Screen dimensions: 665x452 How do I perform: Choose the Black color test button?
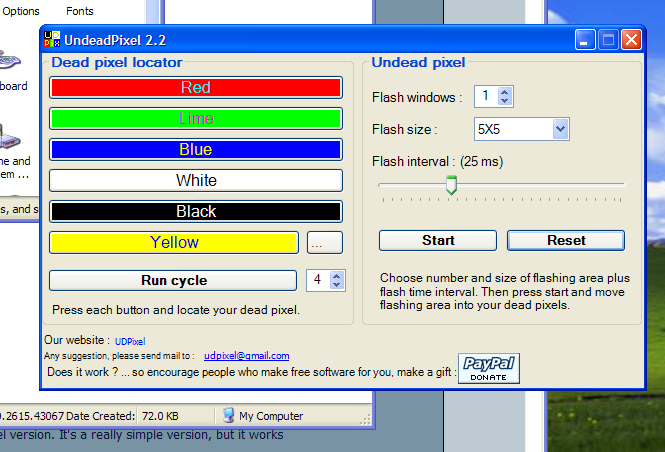pos(196,212)
